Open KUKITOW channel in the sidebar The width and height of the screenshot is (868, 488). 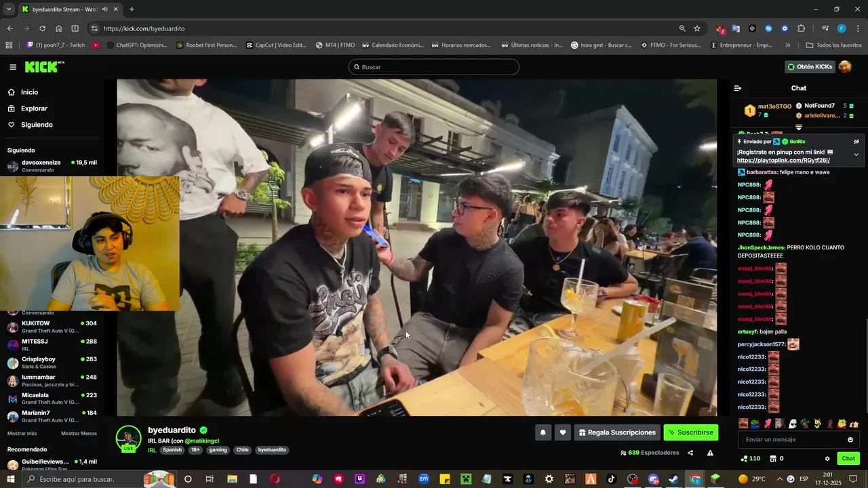tap(53, 327)
